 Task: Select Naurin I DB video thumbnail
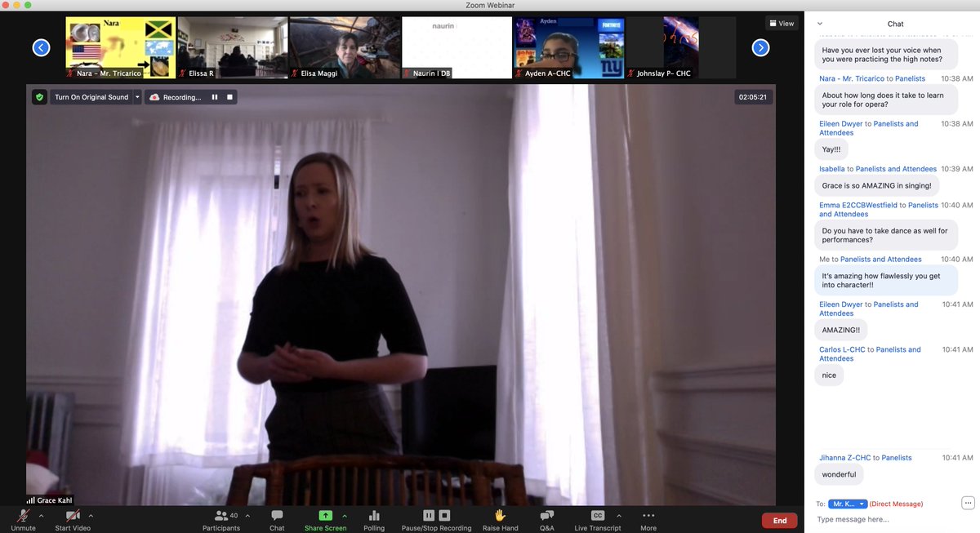457,48
